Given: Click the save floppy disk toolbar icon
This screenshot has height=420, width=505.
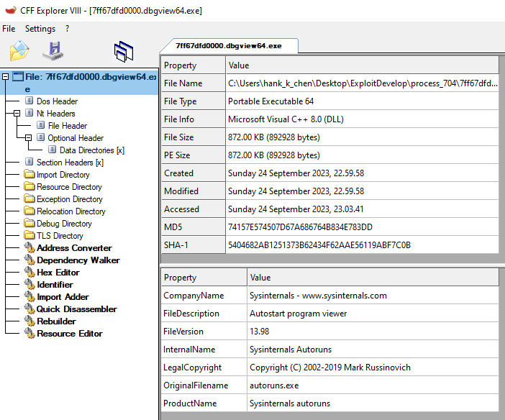Looking at the screenshot, I should click(53, 51).
